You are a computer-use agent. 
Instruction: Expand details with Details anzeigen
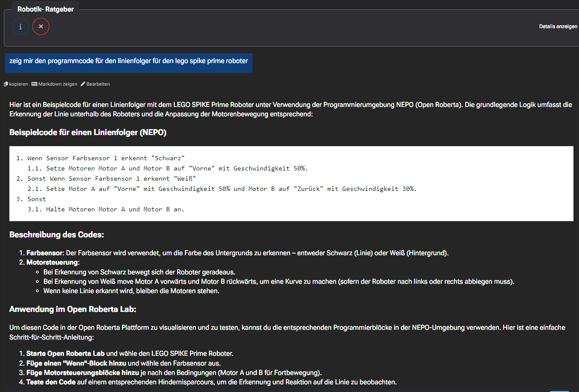[558, 26]
